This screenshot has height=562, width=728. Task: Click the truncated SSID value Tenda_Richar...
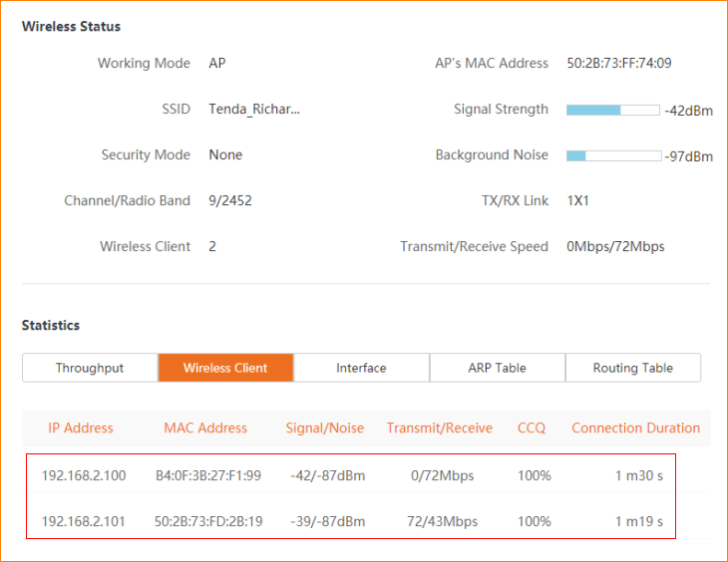coord(254,109)
